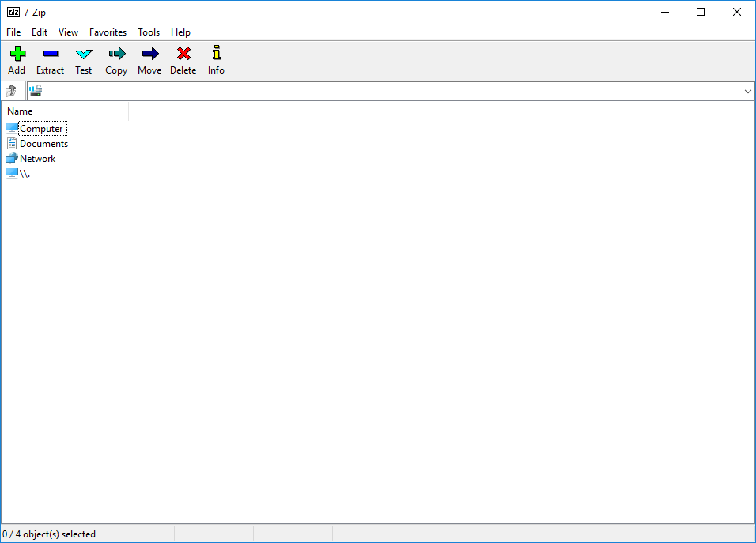Select the Documents entry name
This screenshot has width=756, height=543.
(x=43, y=144)
